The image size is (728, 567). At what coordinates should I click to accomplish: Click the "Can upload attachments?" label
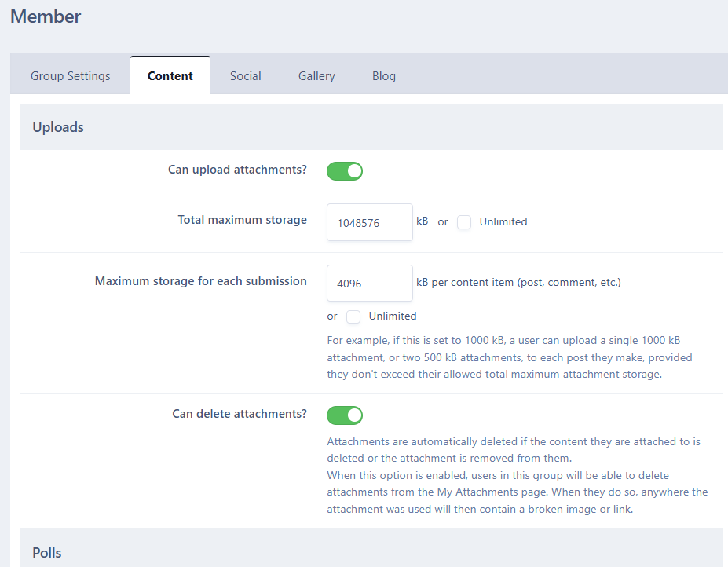(x=237, y=170)
